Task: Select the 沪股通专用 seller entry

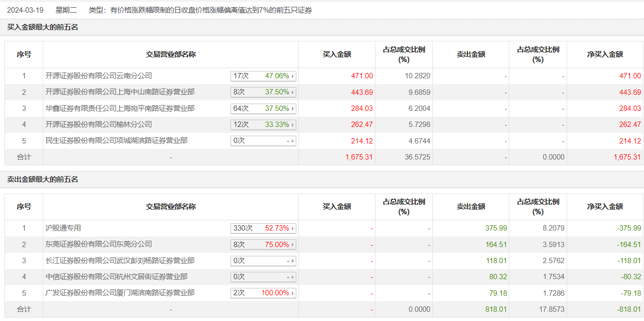Action: click(x=63, y=228)
